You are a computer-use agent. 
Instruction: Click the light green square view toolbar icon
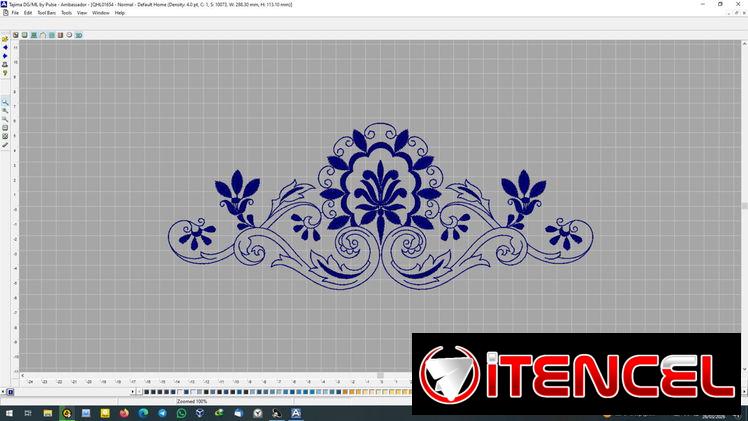point(52,35)
